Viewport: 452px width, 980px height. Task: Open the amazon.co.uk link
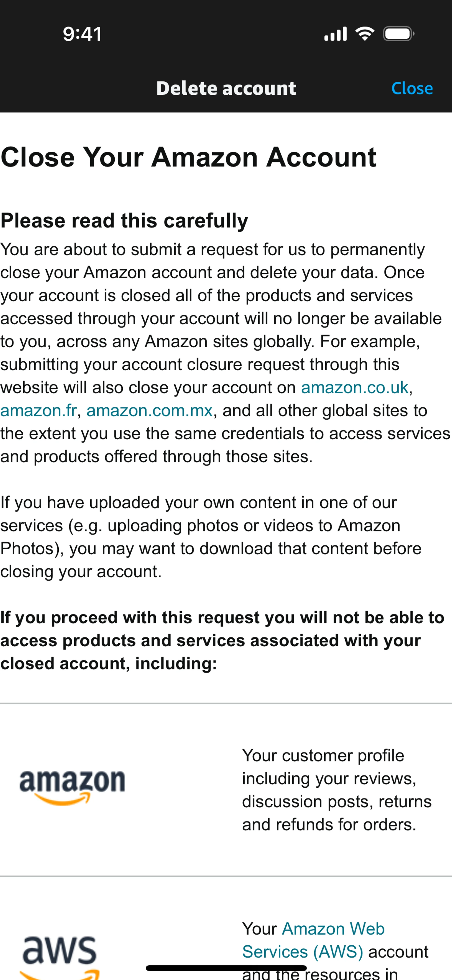click(x=354, y=388)
